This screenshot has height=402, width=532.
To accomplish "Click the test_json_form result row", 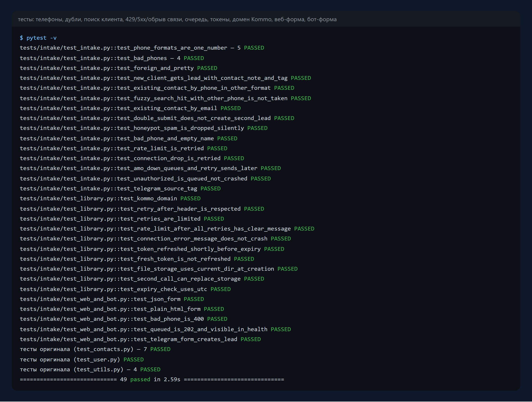I will [x=112, y=299].
